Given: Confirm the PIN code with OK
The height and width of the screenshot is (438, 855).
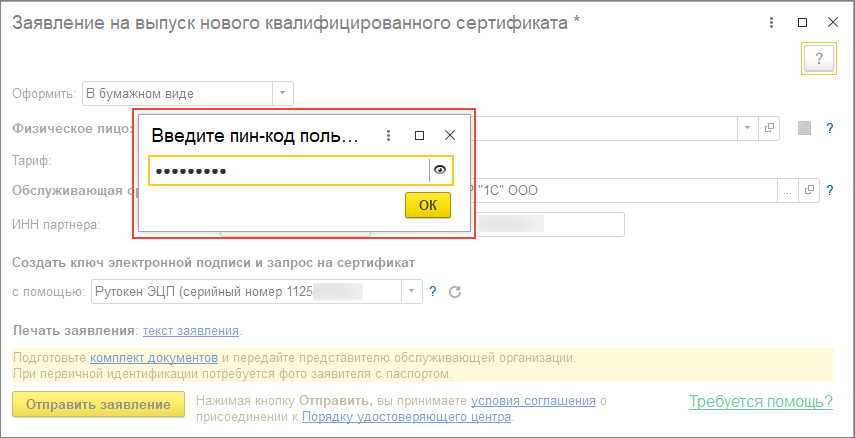Looking at the screenshot, I should 427,205.
